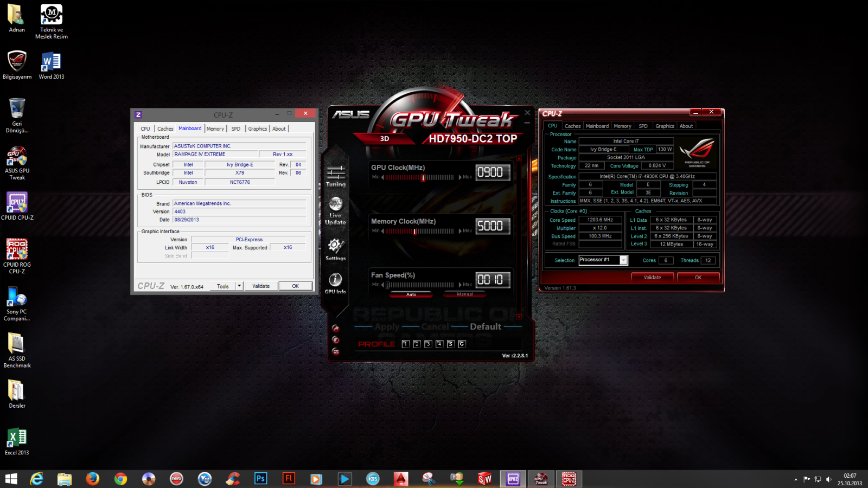Click OK in gray CPU-Z window
The height and width of the screenshot is (488, 868).
point(296,286)
